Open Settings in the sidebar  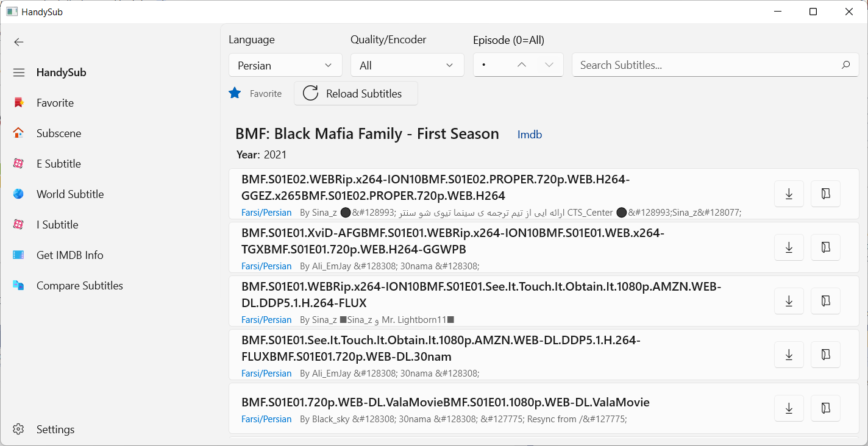pyautogui.click(x=110, y=430)
